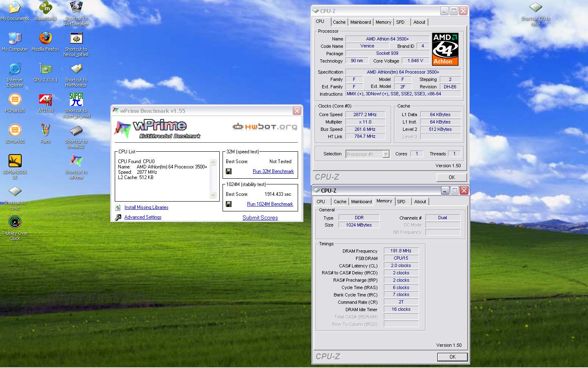The height and width of the screenshot is (368, 588).
Task: Open Paint desktop icon
Action: pos(46,134)
